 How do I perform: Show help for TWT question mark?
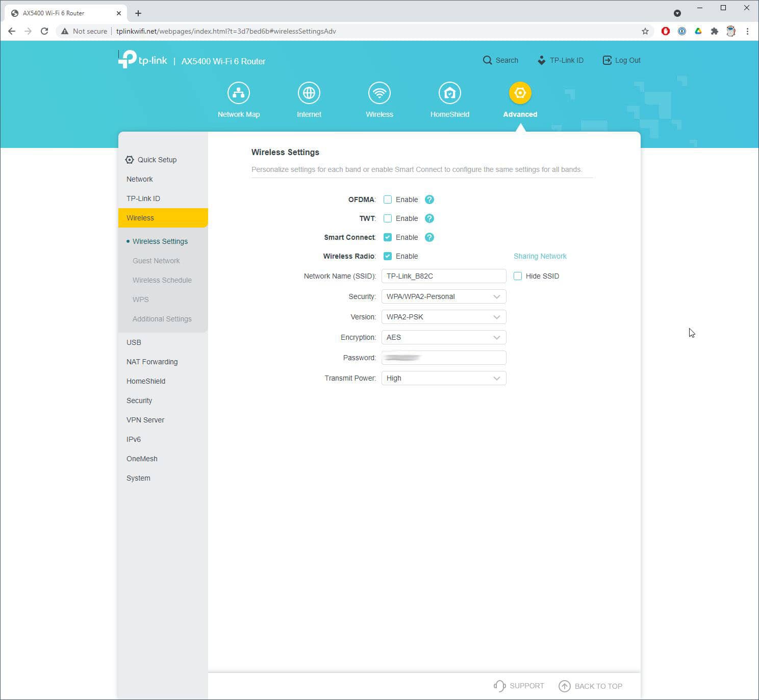click(x=429, y=218)
